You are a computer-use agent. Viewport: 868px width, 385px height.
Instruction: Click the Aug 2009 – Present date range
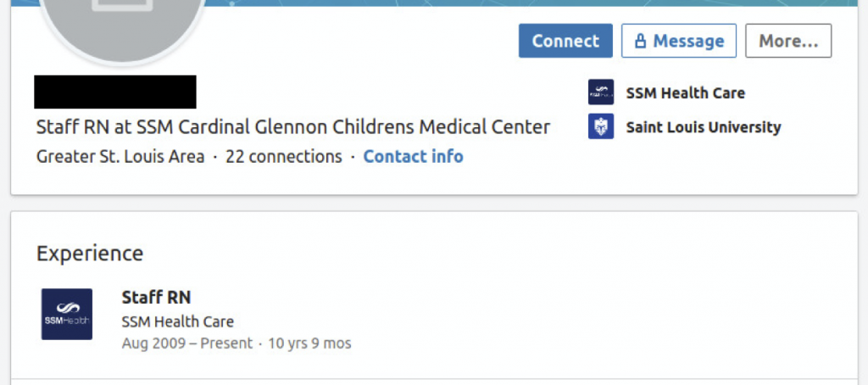(187, 343)
